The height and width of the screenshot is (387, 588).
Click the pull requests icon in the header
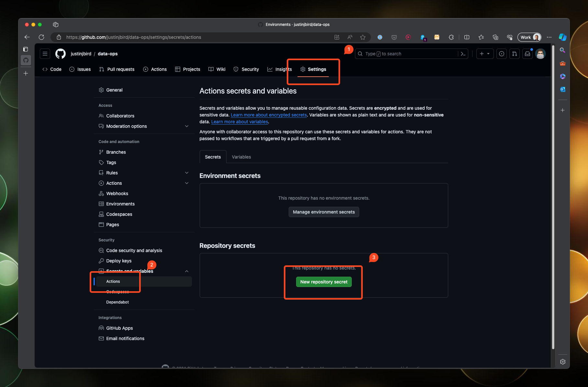(514, 54)
